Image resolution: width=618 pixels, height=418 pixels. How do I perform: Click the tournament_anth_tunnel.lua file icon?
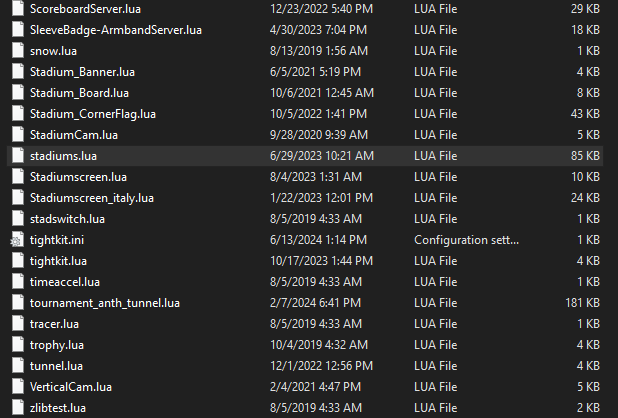(18, 303)
